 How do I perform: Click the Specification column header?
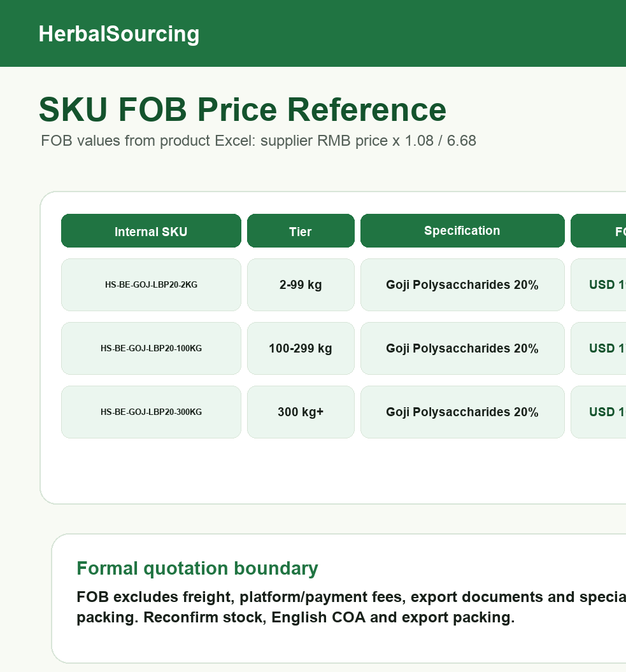pyautogui.click(x=462, y=231)
